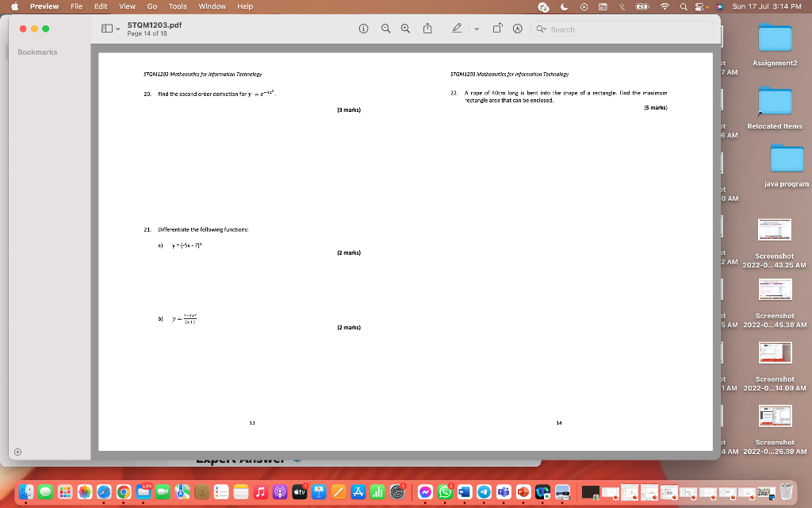The image size is (812, 508).
Task: Launch Google Chrome from the Dock
Action: coord(123,491)
